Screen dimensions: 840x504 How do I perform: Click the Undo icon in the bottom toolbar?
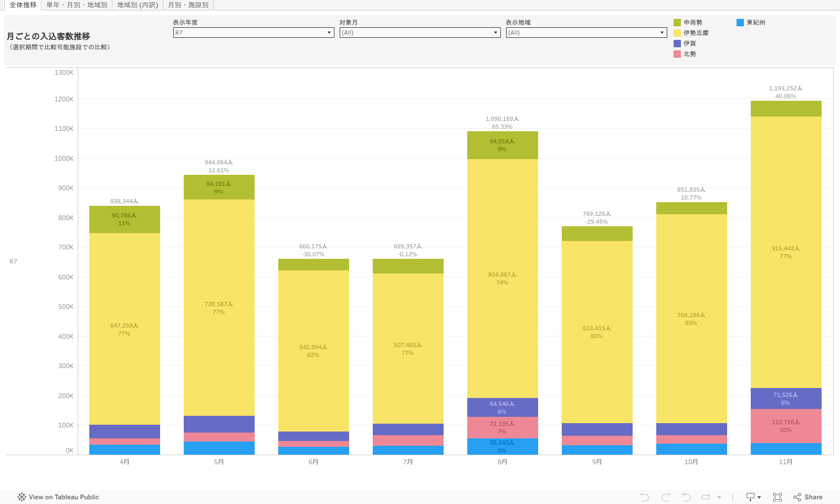(645, 497)
